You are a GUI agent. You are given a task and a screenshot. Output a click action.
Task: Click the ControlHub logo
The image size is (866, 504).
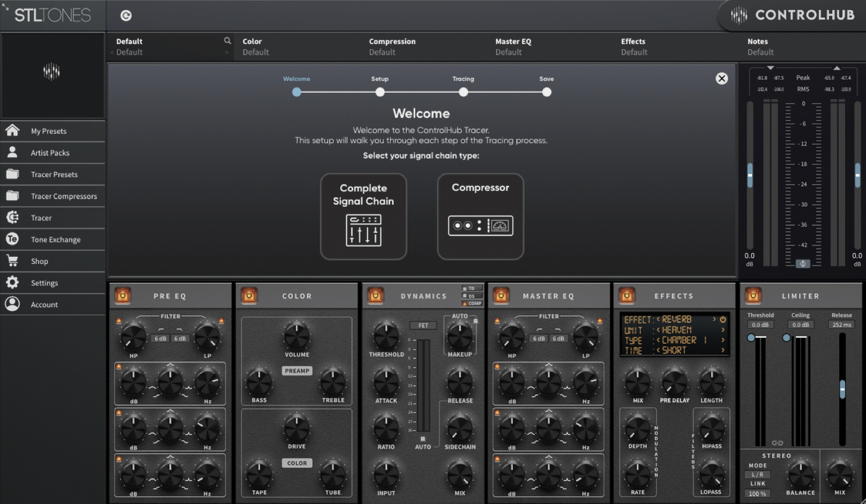pyautogui.click(x=793, y=15)
